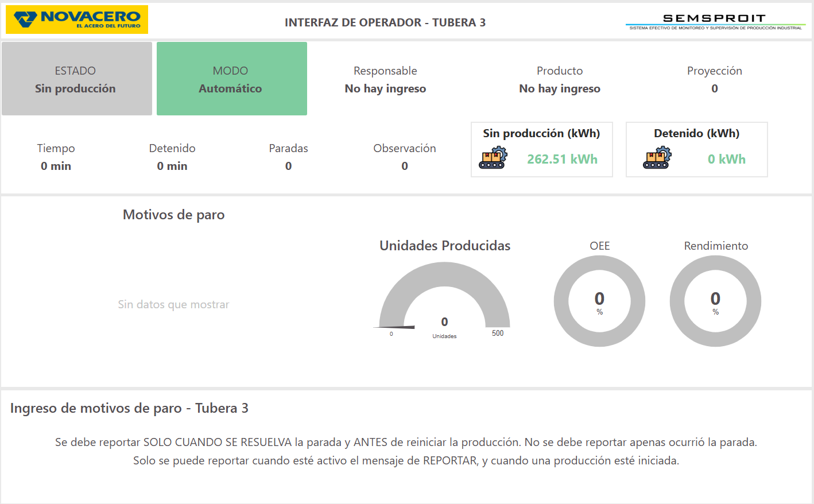This screenshot has width=814, height=504.
Task: Click the 262.51 kWh energy value
Action: point(562,160)
